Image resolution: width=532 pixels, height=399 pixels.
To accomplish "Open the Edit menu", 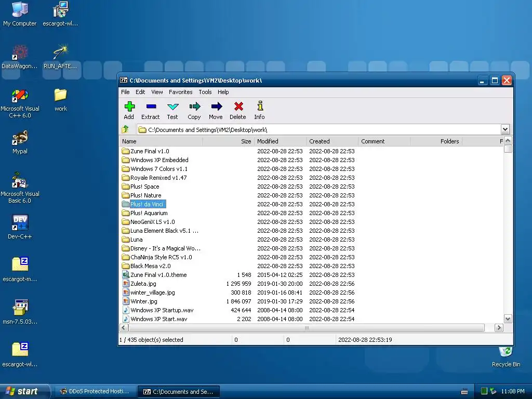I will click(140, 92).
